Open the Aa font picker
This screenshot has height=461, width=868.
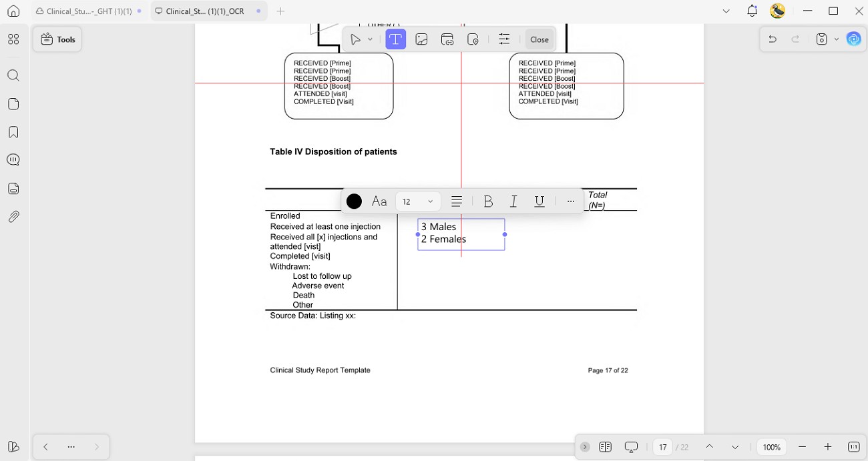(379, 201)
